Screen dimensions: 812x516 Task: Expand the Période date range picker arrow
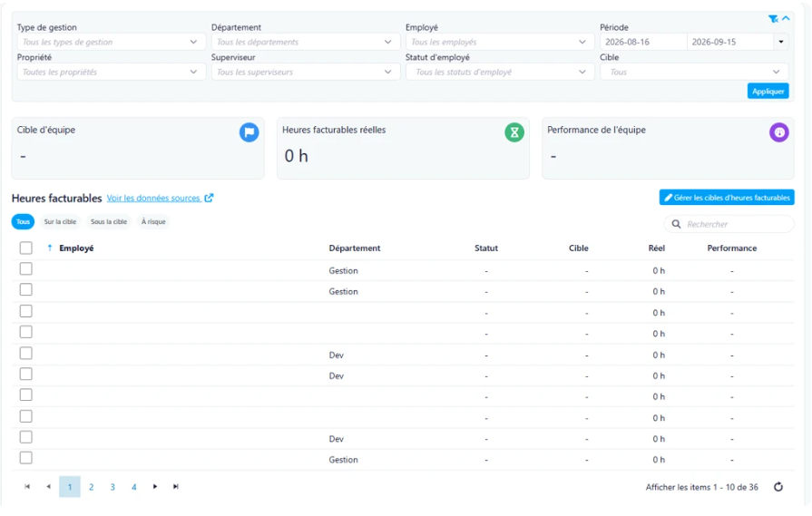pyautogui.click(x=781, y=42)
